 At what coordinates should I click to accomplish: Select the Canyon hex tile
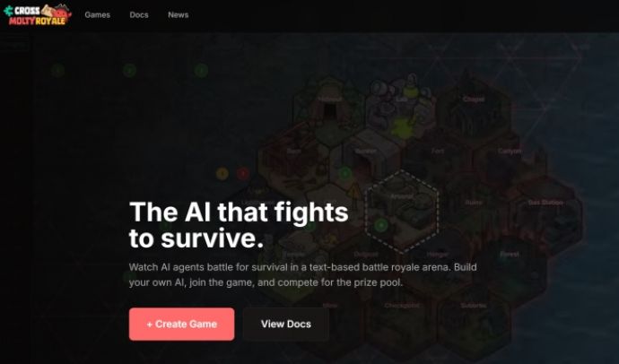[510, 160]
